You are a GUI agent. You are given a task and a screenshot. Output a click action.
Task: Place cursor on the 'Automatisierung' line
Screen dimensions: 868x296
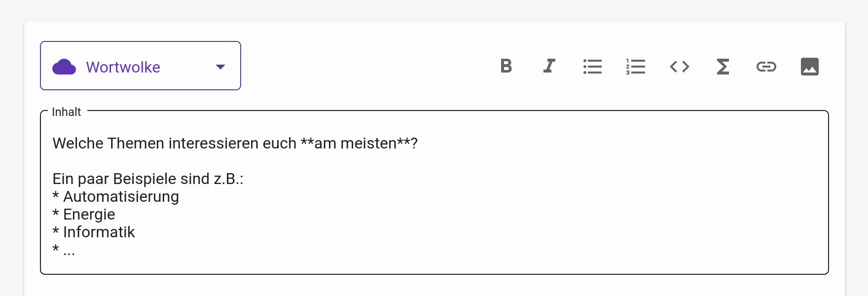click(x=121, y=197)
